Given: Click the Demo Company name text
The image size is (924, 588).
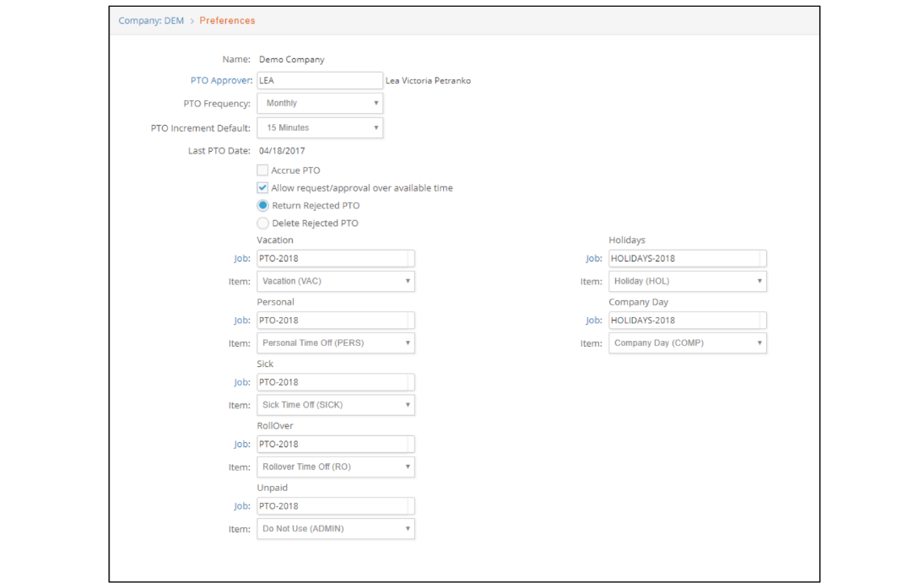Looking at the screenshot, I should 292,60.
